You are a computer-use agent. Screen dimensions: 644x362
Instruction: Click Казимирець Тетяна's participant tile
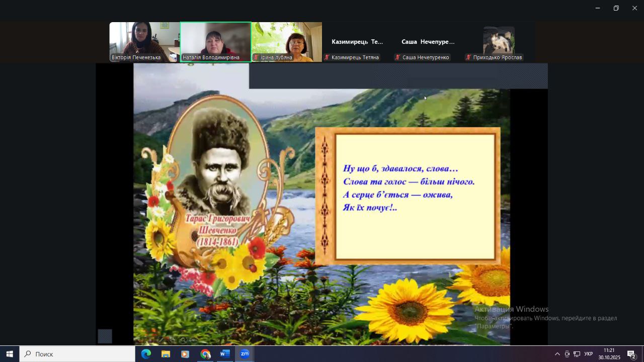click(x=357, y=42)
